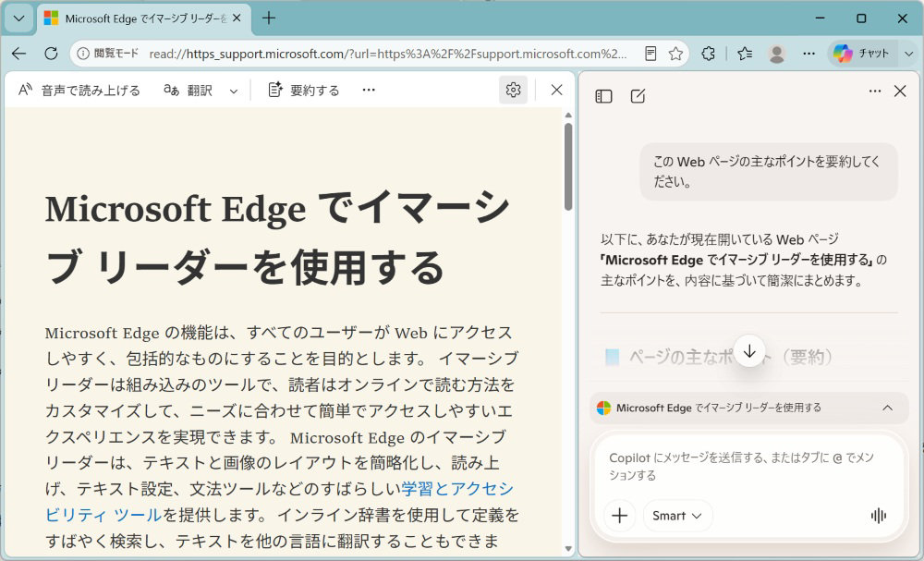The width and height of the screenshot is (924, 561).
Task: Click the plus attach button in Copilot
Action: (x=620, y=516)
